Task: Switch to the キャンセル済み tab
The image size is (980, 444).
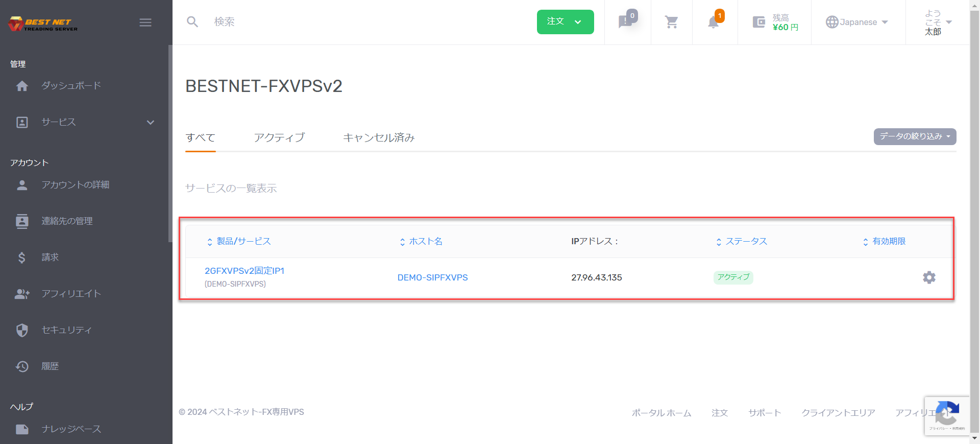Action: (379, 137)
